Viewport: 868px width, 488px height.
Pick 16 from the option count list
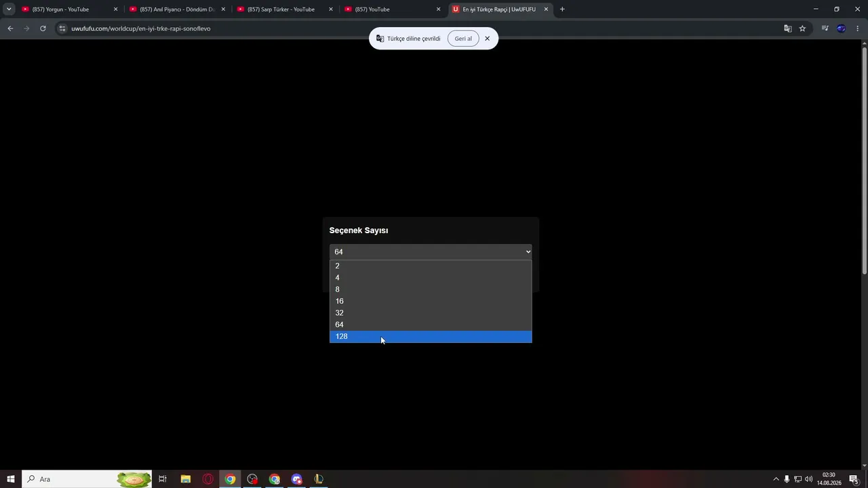(431, 301)
